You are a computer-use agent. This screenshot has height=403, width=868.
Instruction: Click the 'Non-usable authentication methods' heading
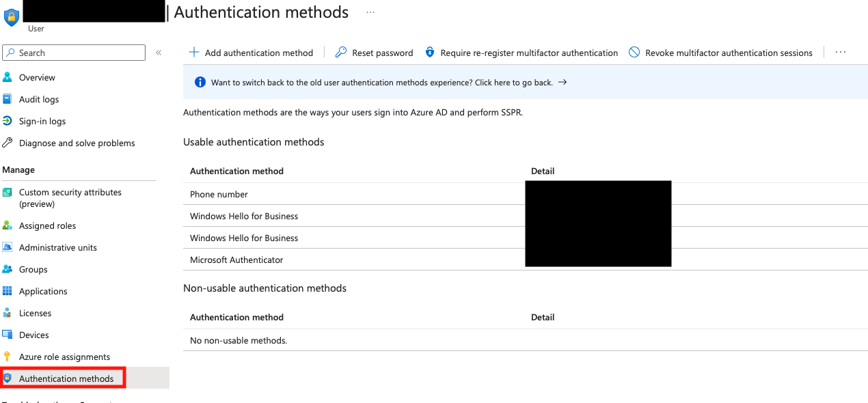265,288
